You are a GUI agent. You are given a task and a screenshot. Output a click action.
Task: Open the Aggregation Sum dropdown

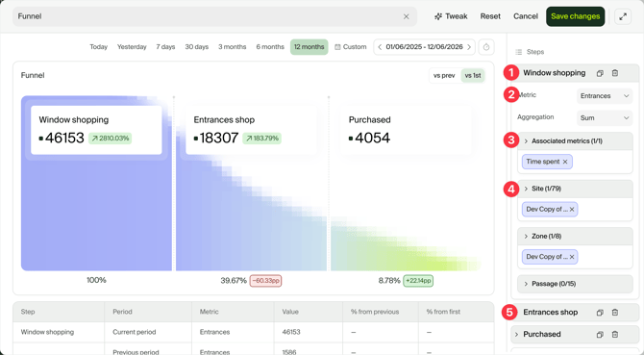pos(605,118)
